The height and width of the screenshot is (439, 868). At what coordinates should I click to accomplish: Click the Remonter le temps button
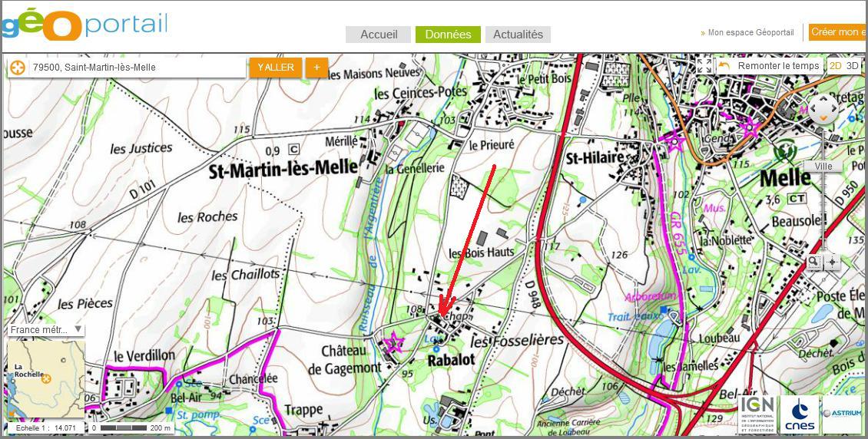click(x=770, y=66)
